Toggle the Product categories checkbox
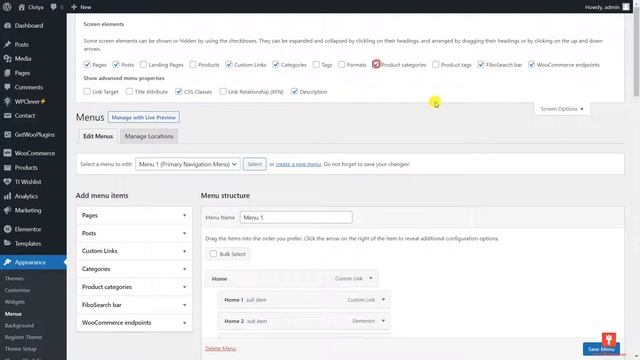Screen dimensions: 640x360 click(x=376, y=64)
